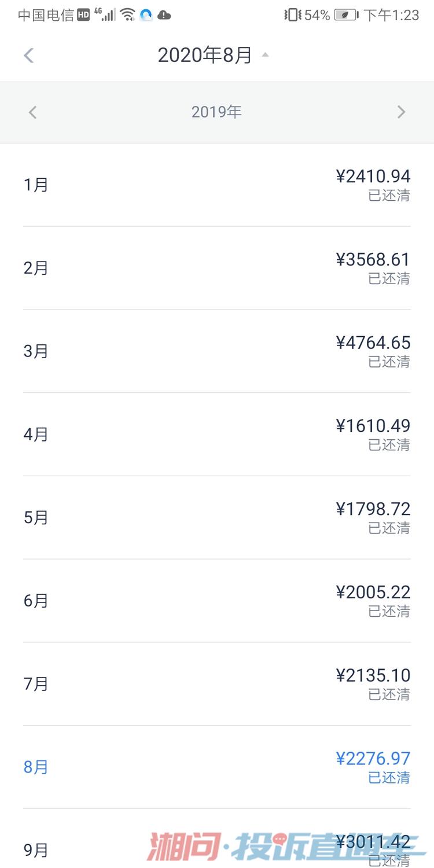Tap the cloud download status icon
This screenshot has height=868, width=434.
point(164,15)
